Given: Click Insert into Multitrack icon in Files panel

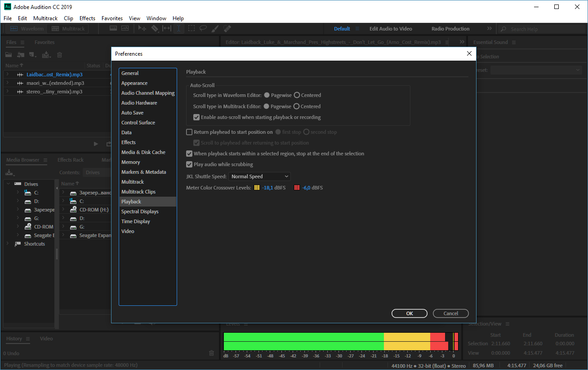Looking at the screenshot, I should coord(46,55).
